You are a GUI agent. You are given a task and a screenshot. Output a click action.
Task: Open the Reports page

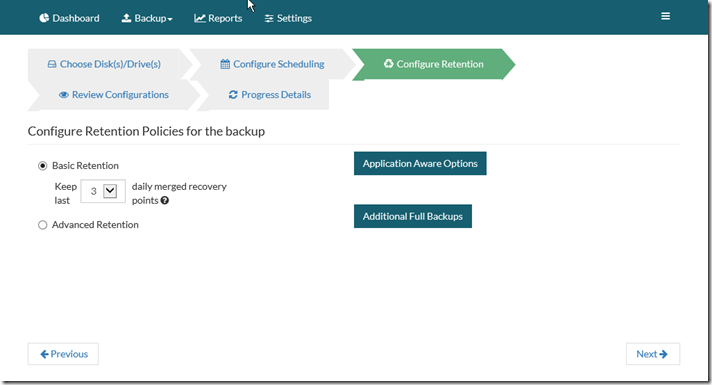pos(218,18)
